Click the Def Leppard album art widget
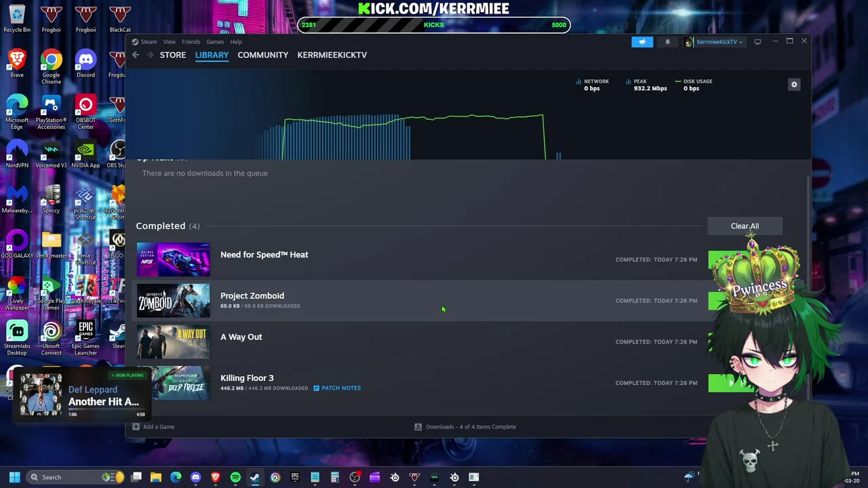Screen dimensions: 868x488 tap(41, 394)
